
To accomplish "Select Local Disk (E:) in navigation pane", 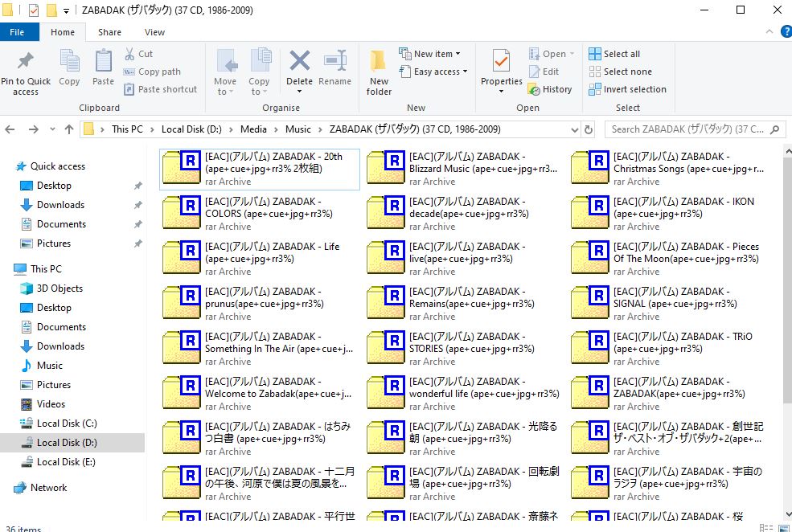I will click(x=66, y=462).
